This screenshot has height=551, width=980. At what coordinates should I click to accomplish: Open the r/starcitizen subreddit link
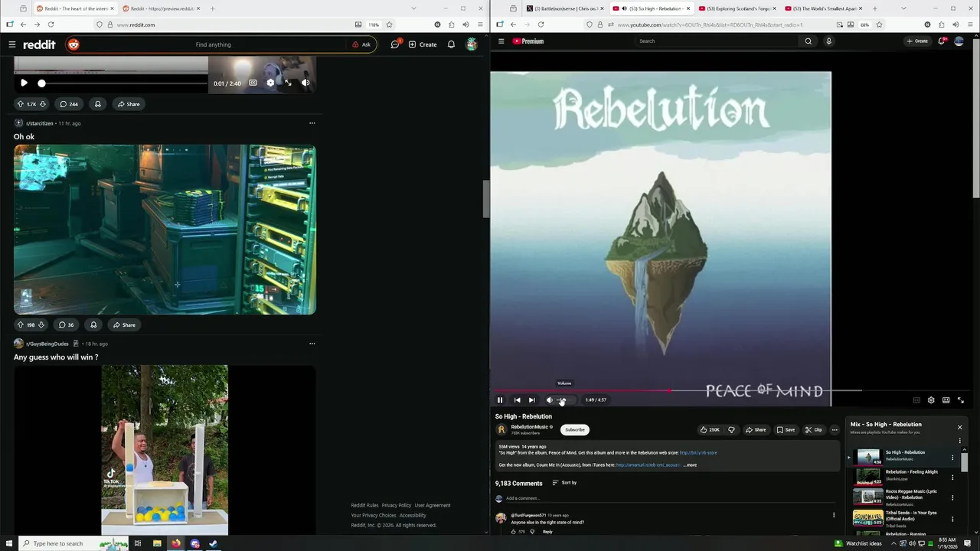[x=40, y=123]
